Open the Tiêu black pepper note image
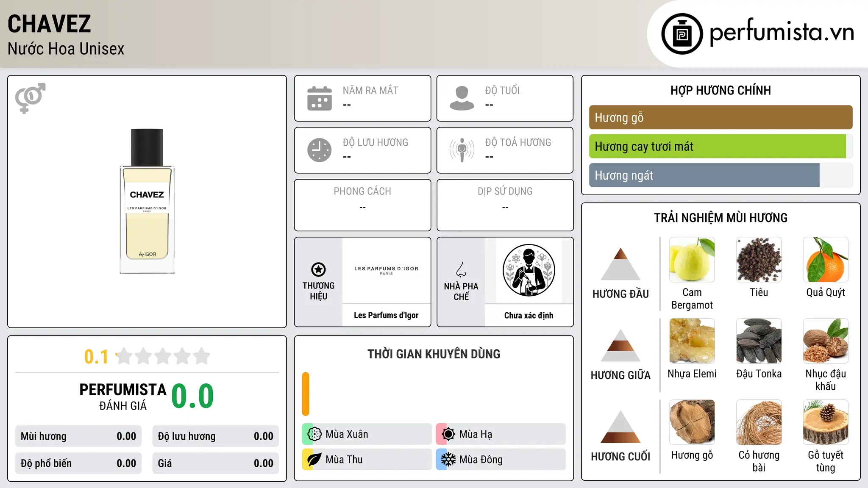Viewport: 868px width, 488px height. coord(759,260)
